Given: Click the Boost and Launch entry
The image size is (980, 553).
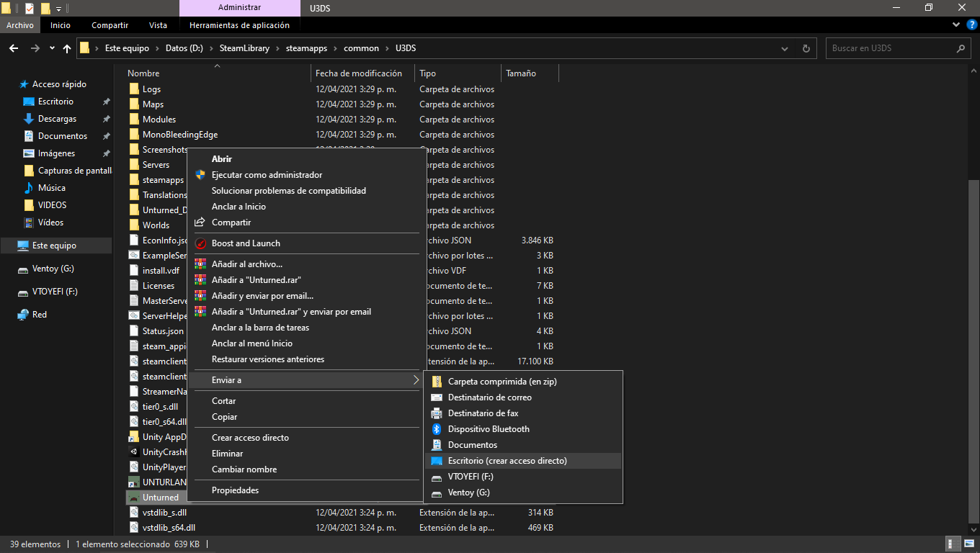Looking at the screenshot, I should point(246,243).
